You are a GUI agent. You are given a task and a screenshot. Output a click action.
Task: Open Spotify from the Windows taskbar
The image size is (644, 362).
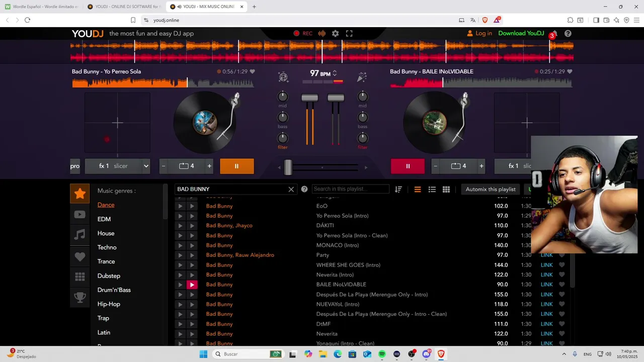coord(382,354)
